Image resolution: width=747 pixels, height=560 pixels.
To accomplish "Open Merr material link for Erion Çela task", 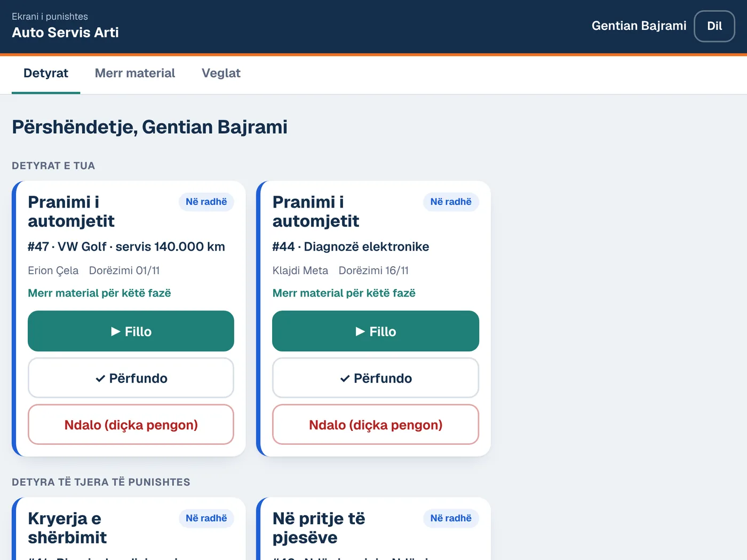I will [99, 293].
